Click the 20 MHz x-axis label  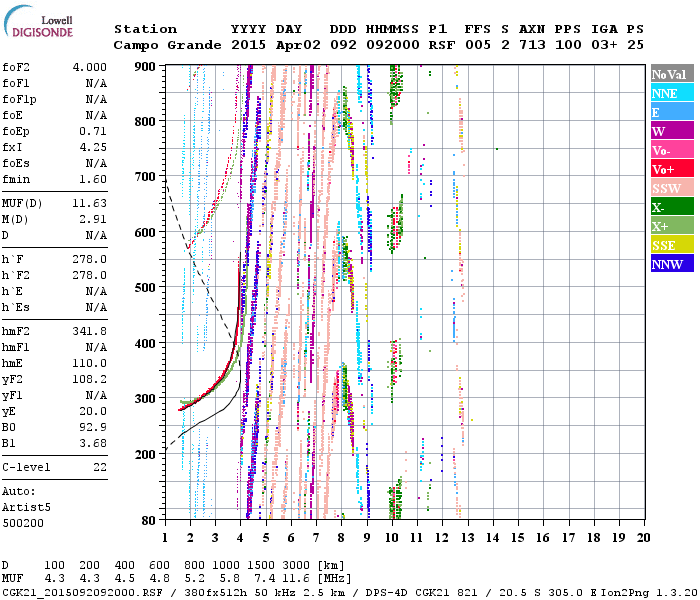(x=643, y=538)
